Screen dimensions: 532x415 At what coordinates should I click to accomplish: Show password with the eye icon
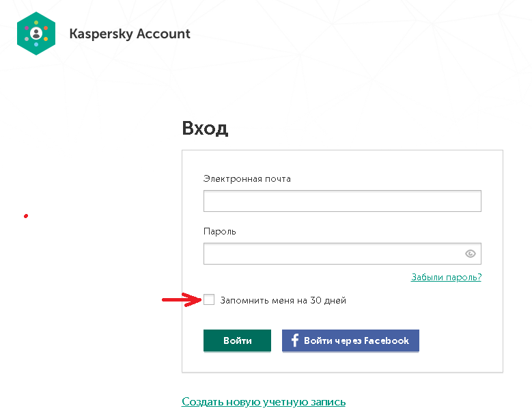pyautogui.click(x=470, y=254)
